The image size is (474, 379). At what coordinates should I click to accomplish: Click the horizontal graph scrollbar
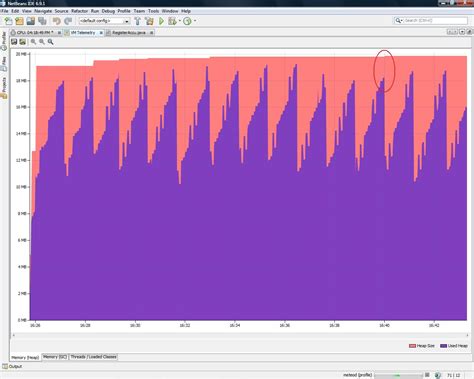coord(240,335)
